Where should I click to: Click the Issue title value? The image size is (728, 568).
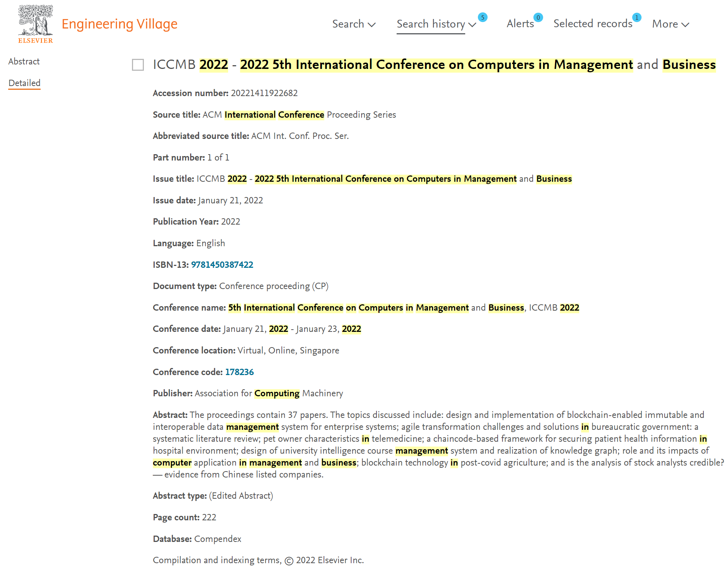click(384, 179)
